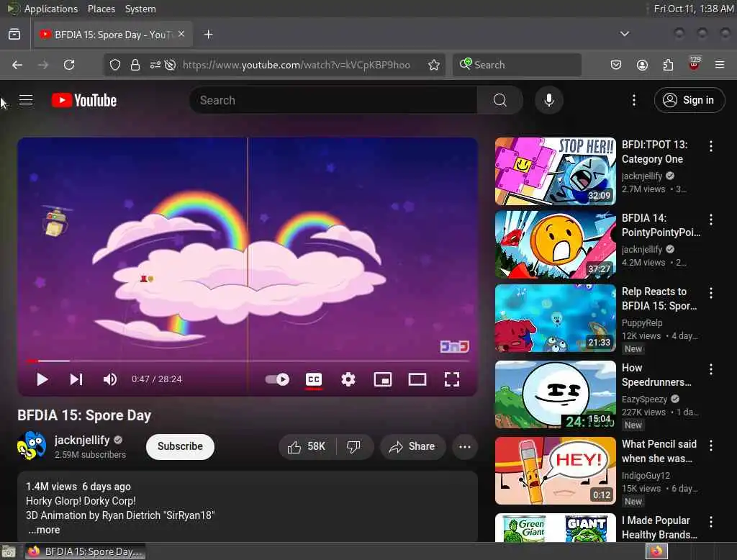Open options for BFDI:TPOT 13 video

click(710, 146)
